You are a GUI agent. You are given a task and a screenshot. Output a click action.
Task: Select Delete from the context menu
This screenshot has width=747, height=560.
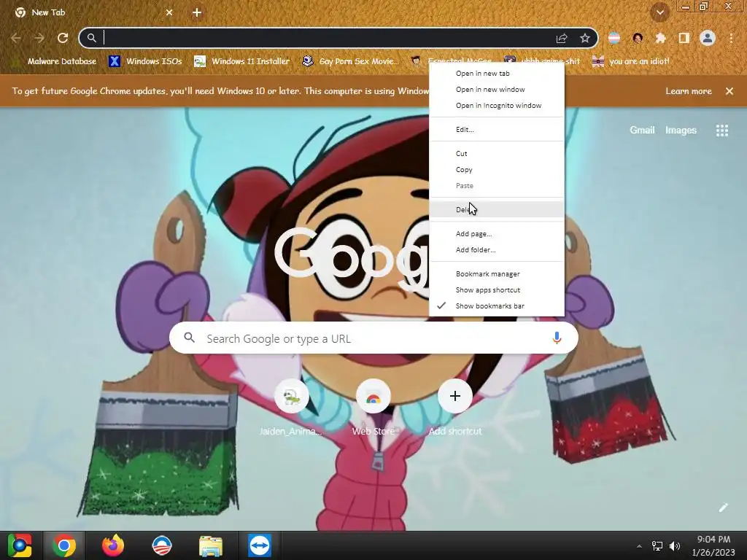click(x=497, y=209)
